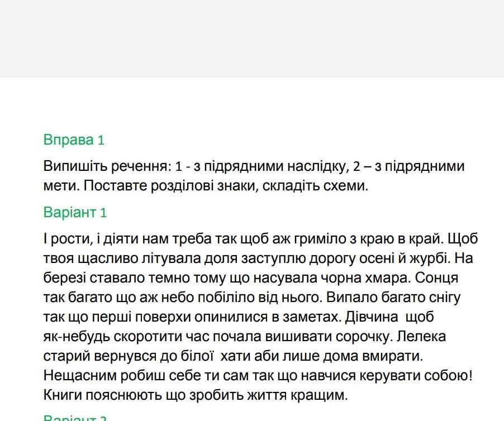This screenshot has height=421, width=504.
Task: Click the word "Нещасним" at sentence start
Action: 80,376
